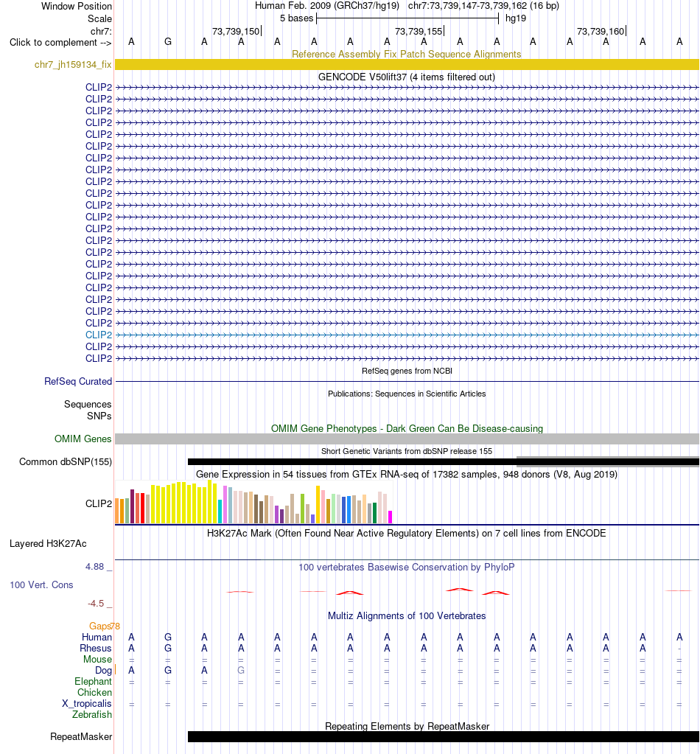Screen dimensions: 700x754
Task: Click the 'Click to complement -->' label
Action: click(x=60, y=42)
